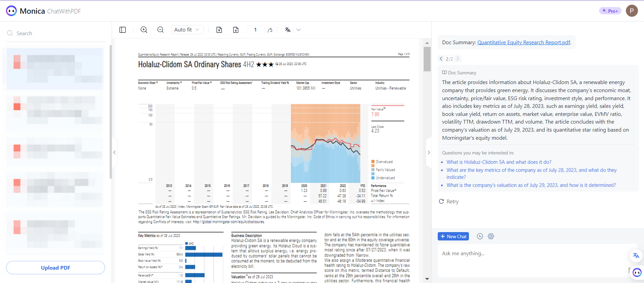Click the sidebar list scrollbar
The width and height of the screenshot is (644, 283).
(x=110, y=112)
